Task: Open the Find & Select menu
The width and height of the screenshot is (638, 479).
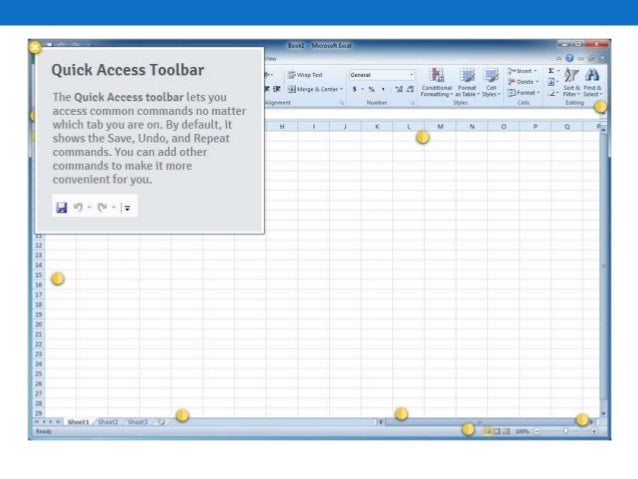Action: (592, 83)
